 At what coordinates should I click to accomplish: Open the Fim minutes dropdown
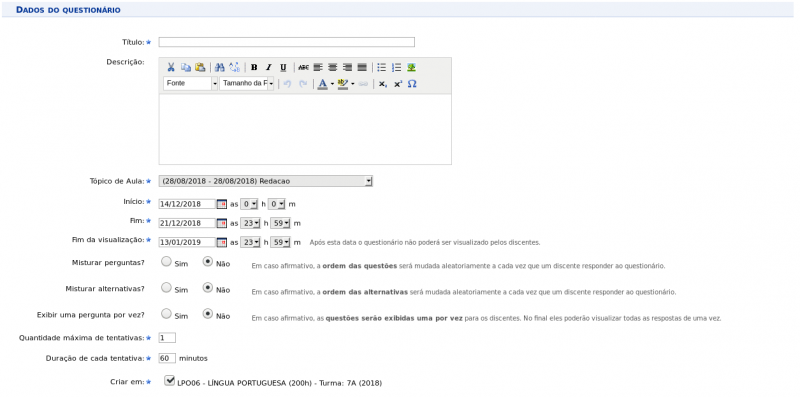click(280, 223)
